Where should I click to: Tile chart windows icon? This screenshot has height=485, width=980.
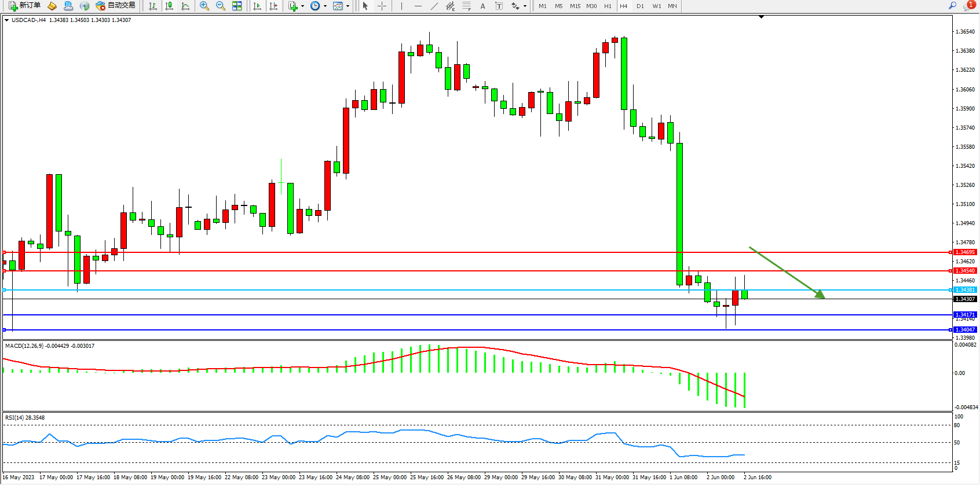pyautogui.click(x=237, y=6)
